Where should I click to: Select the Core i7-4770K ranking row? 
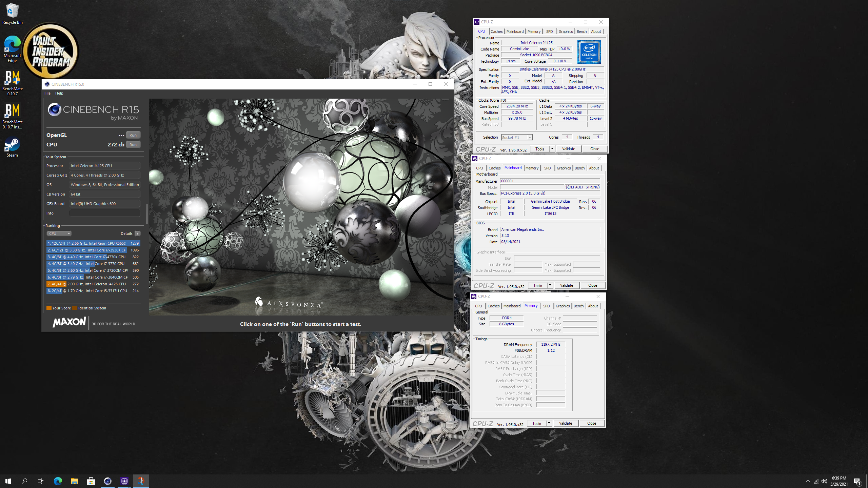[93, 257]
